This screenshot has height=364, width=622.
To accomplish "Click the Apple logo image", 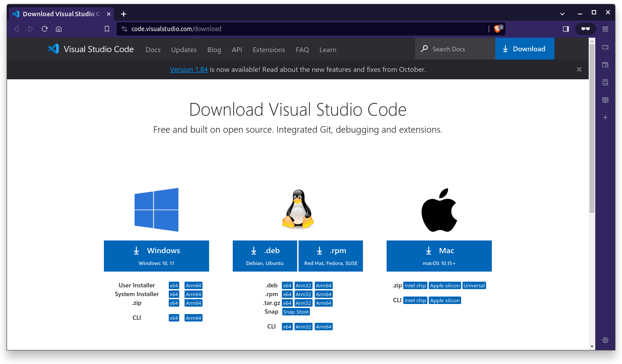I will tap(439, 210).
